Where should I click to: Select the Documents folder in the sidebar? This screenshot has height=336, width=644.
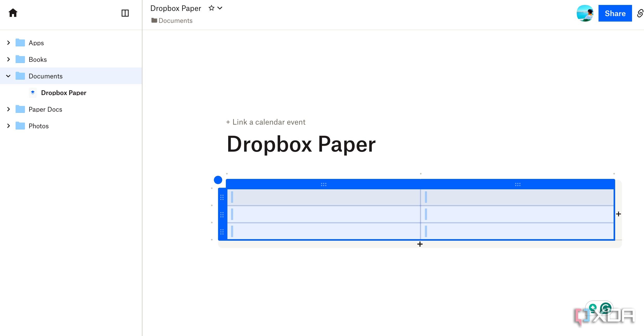pyautogui.click(x=71, y=76)
